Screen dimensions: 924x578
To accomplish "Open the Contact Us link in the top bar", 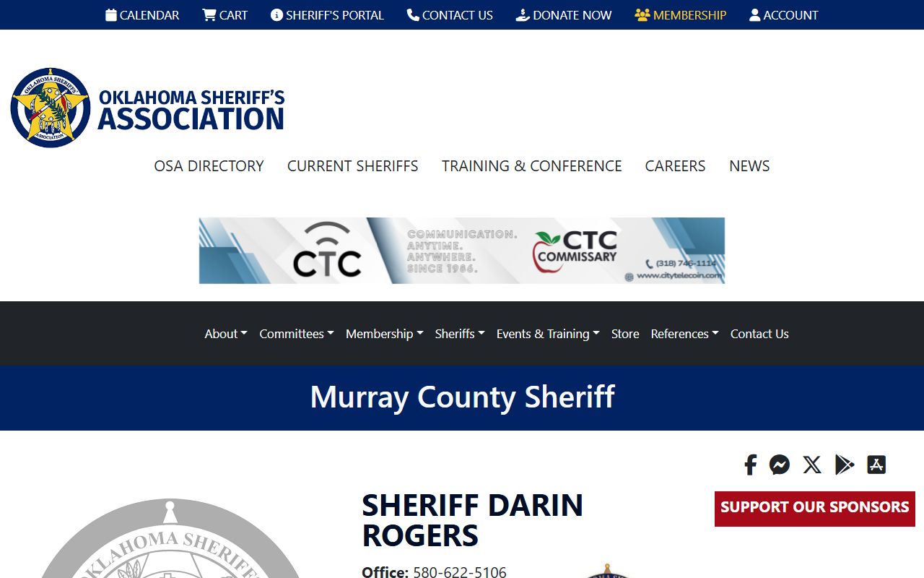I will (x=450, y=15).
